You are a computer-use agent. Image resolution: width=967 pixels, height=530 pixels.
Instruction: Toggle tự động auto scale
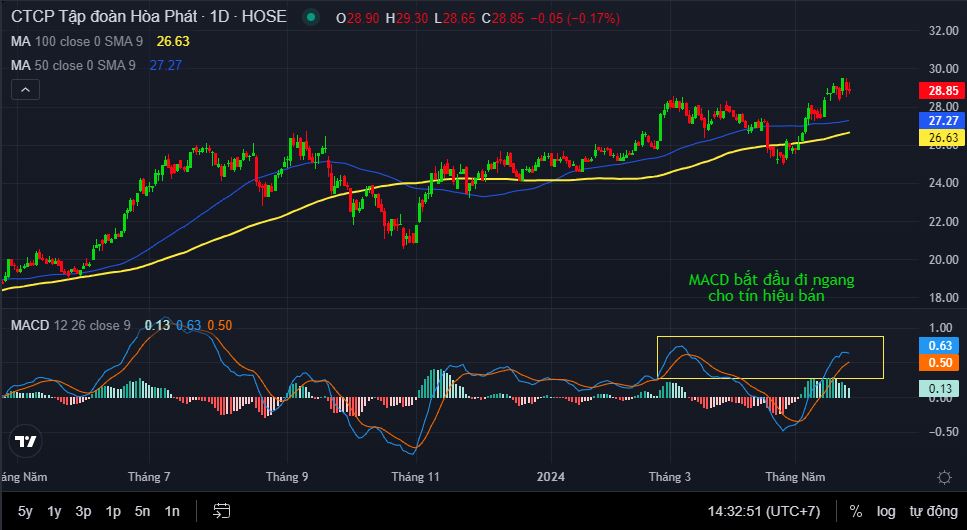coord(932,510)
